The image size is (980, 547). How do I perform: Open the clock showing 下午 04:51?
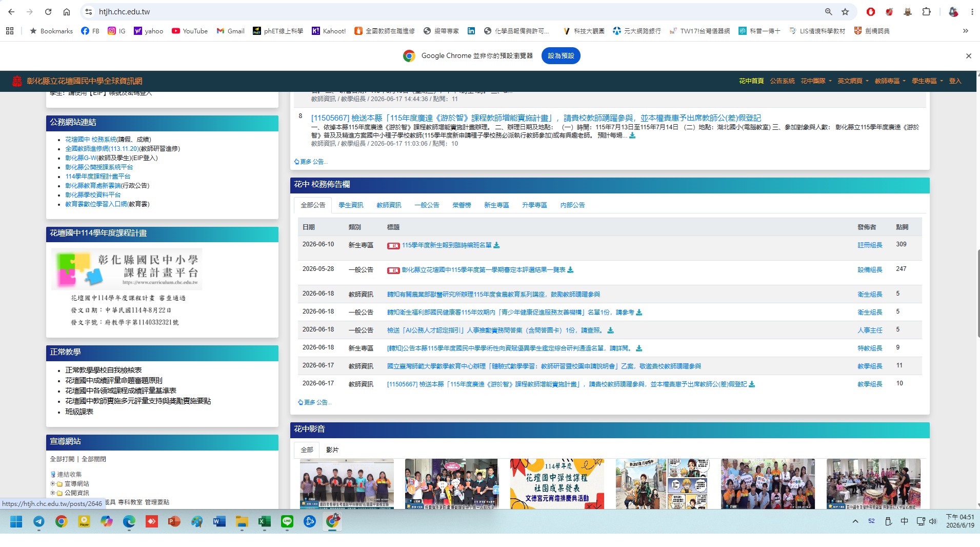(x=960, y=521)
